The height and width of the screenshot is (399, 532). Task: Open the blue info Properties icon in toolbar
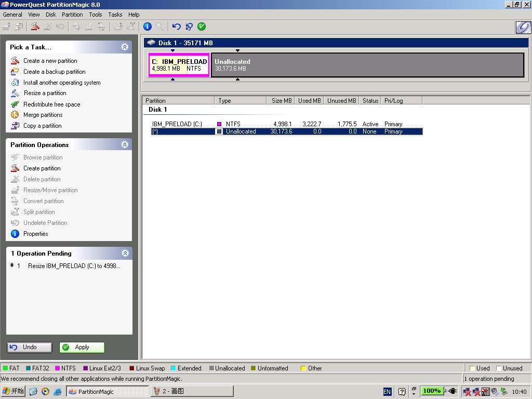[x=147, y=26]
